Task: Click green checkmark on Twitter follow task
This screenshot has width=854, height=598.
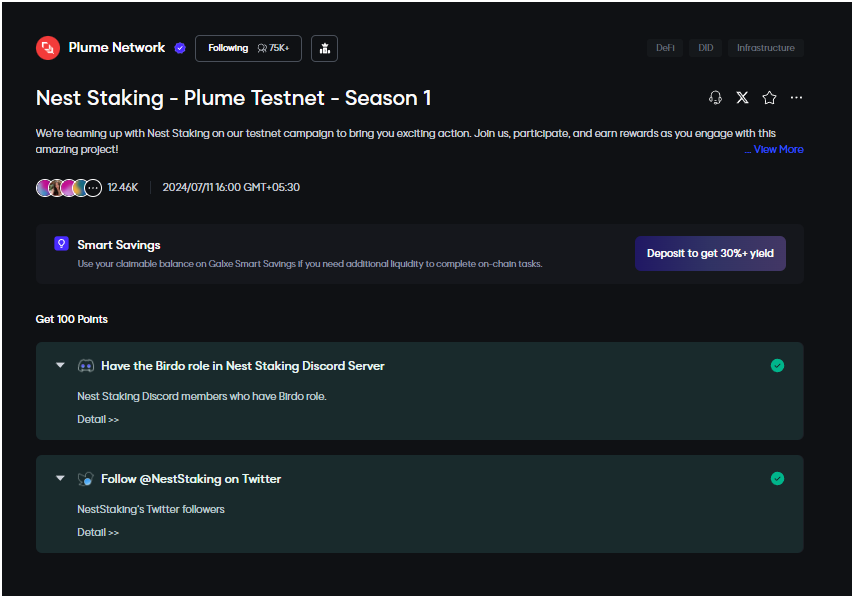Action: (777, 478)
